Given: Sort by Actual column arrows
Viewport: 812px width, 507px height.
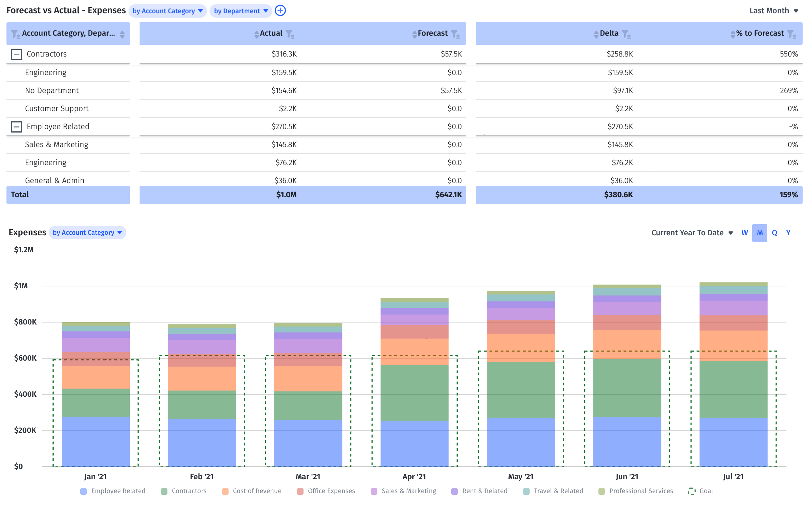Looking at the screenshot, I should [256, 34].
